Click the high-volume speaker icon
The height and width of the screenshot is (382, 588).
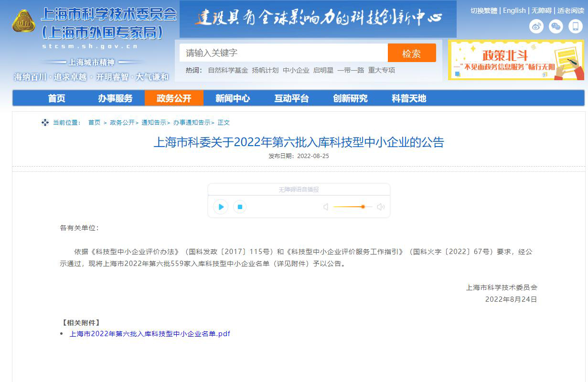[x=380, y=206]
